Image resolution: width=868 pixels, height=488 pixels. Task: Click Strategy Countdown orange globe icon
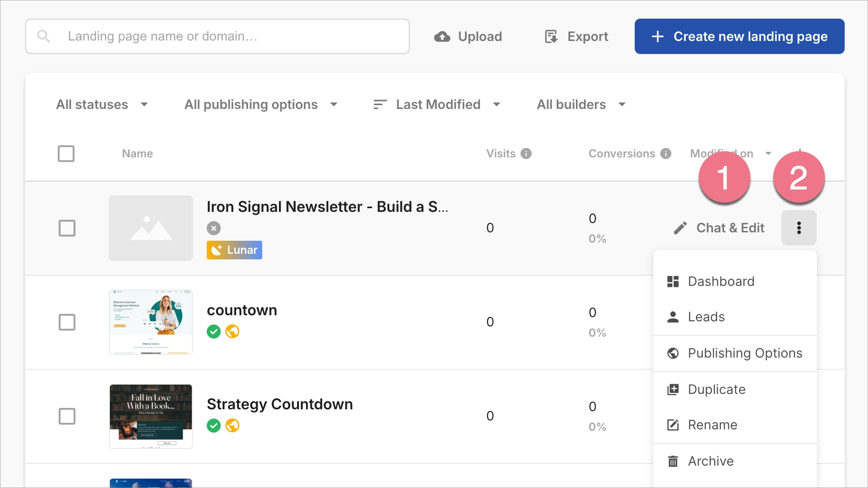232,426
